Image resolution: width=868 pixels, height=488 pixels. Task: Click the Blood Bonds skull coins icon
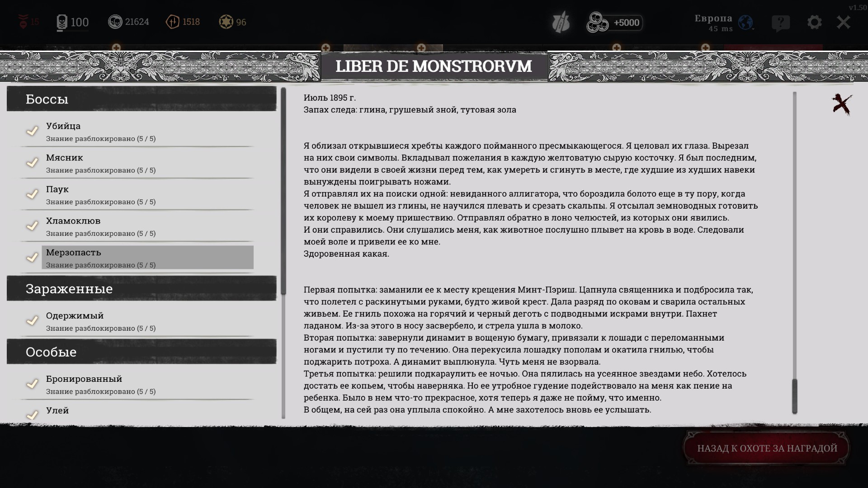[x=598, y=23]
